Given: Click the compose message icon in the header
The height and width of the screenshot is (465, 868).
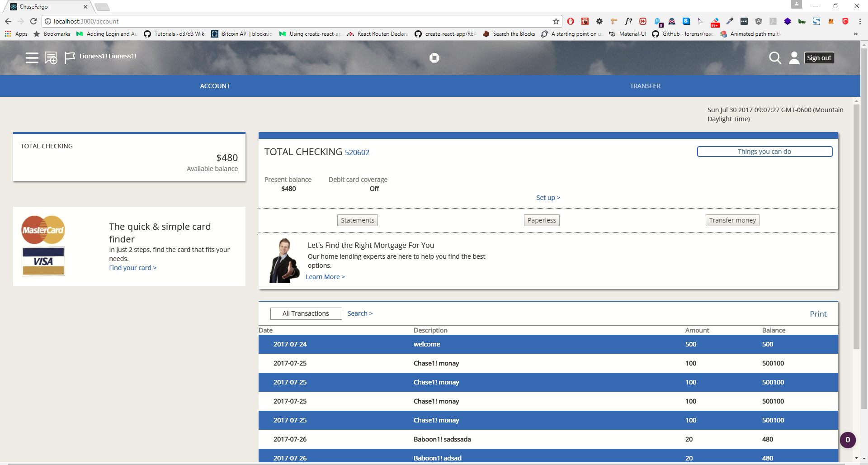Looking at the screenshot, I should click(x=51, y=58).
